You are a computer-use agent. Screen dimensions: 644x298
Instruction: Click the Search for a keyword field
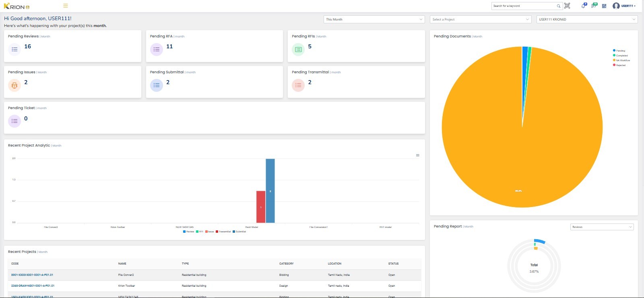(x=523, y=6)
